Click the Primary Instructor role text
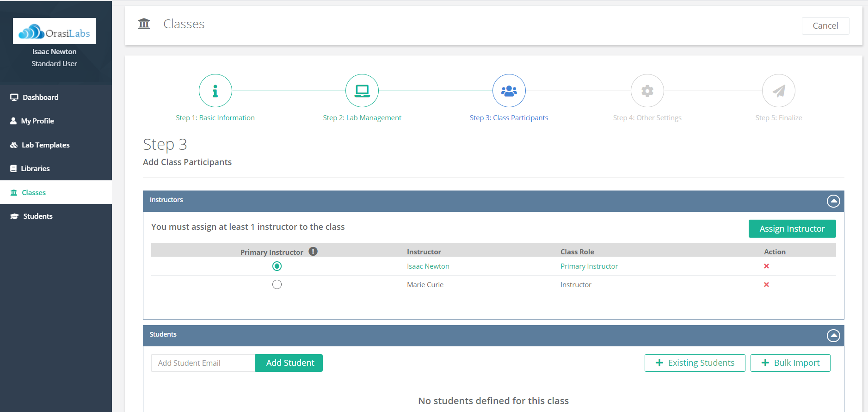The height and width of the screenshot is (412, 868). click(x=589, y=266)
